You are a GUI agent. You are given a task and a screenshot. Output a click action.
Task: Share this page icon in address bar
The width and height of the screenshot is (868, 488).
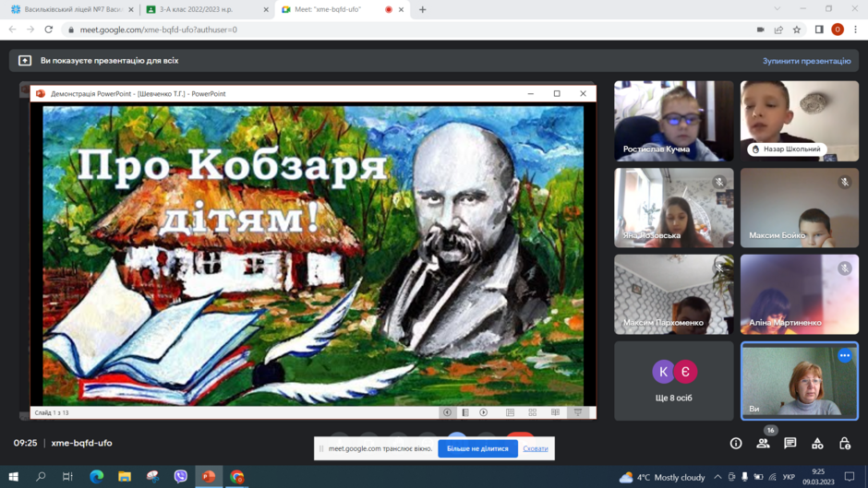click(778, 30)
